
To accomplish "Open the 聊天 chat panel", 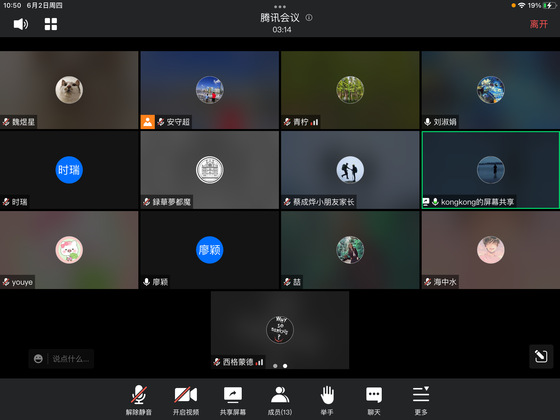I will 374,400.
